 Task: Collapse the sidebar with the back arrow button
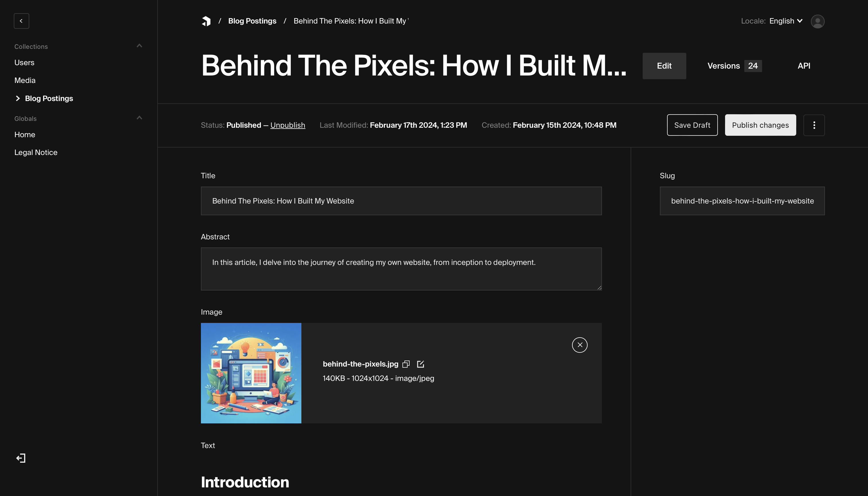click(21, 21)
